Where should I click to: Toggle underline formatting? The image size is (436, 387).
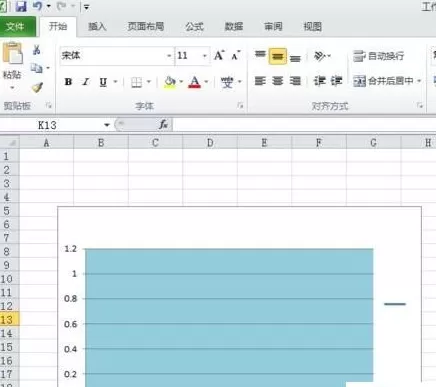(x=103, y=82)
